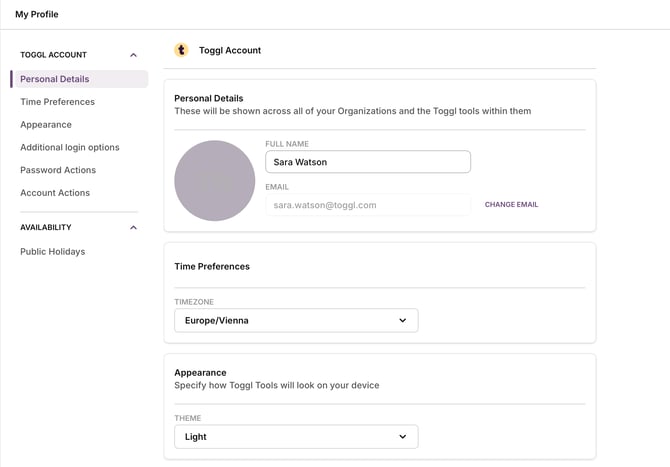Click the profile avatar picture
The image size is (670, 467).
click(215, 181)
